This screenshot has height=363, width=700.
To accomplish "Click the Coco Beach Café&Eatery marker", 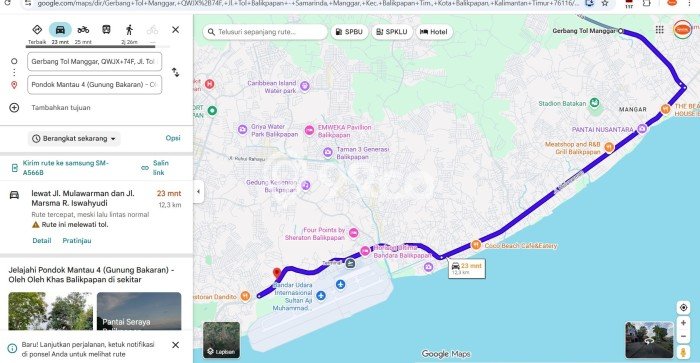I will (x=476, y=245).
